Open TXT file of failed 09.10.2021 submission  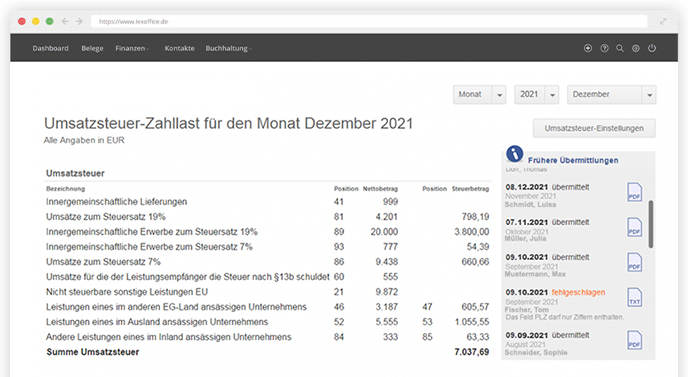click(x=634, y=298)
